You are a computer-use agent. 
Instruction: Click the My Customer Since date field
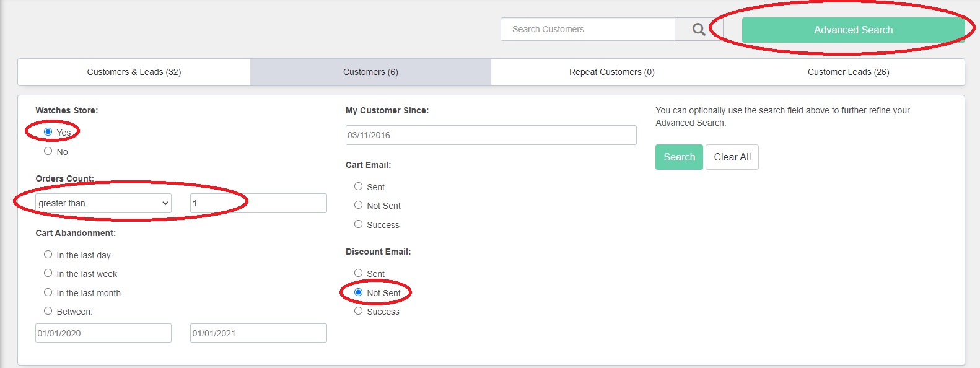click(x=491, y=135)
